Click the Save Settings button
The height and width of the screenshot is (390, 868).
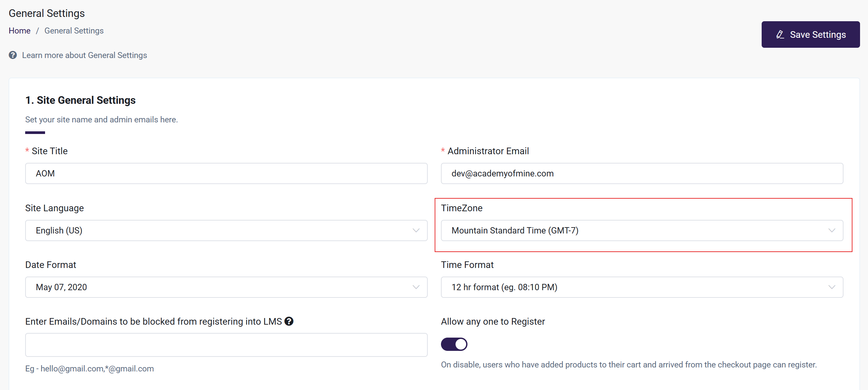pyautogui.click(x=810, y=34)
